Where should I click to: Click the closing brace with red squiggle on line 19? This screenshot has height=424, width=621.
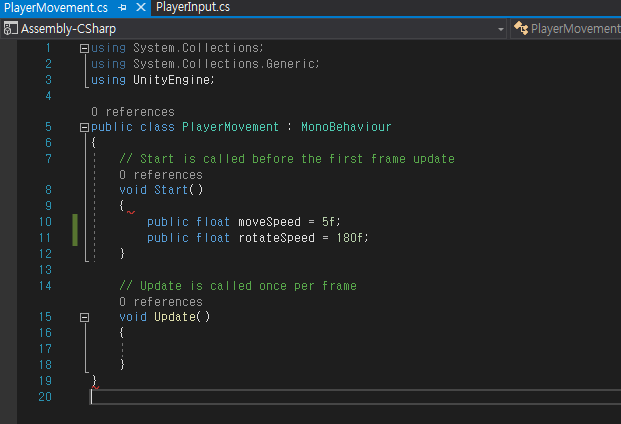[x=94, y=381]
